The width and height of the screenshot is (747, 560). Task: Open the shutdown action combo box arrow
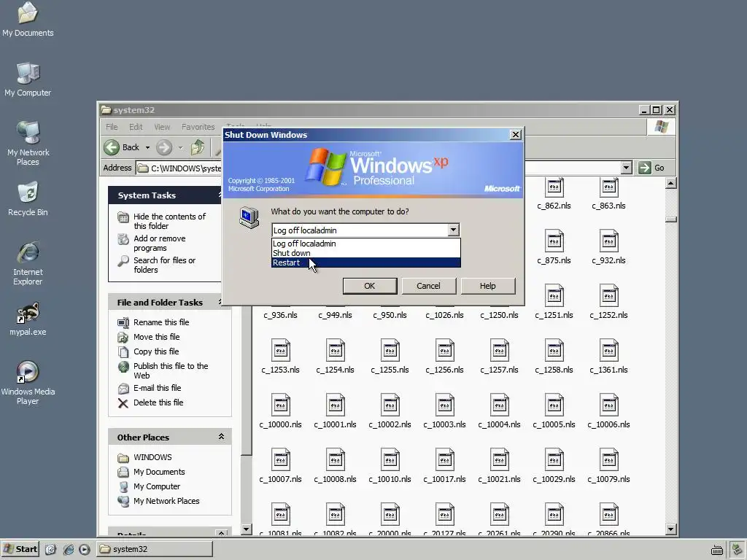453,230
